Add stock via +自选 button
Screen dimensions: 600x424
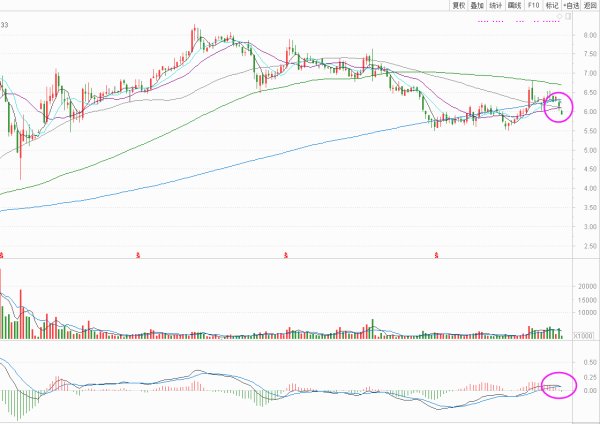pos(571,6)
